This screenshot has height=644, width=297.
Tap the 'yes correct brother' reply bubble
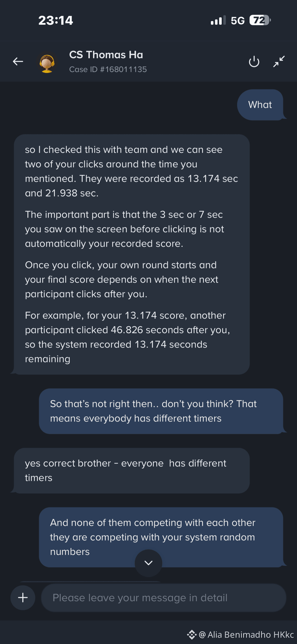pos(132,471)
